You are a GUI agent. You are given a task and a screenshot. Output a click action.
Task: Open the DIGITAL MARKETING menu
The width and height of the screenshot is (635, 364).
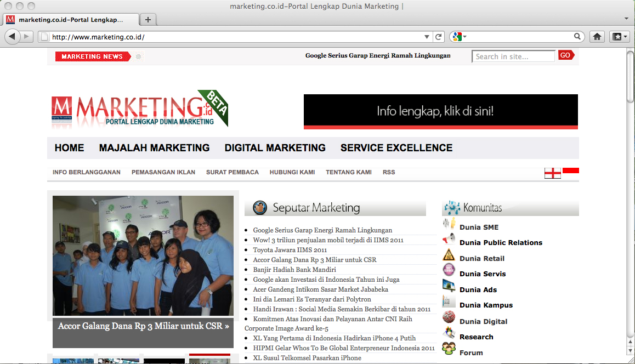(x=275, y=148)
